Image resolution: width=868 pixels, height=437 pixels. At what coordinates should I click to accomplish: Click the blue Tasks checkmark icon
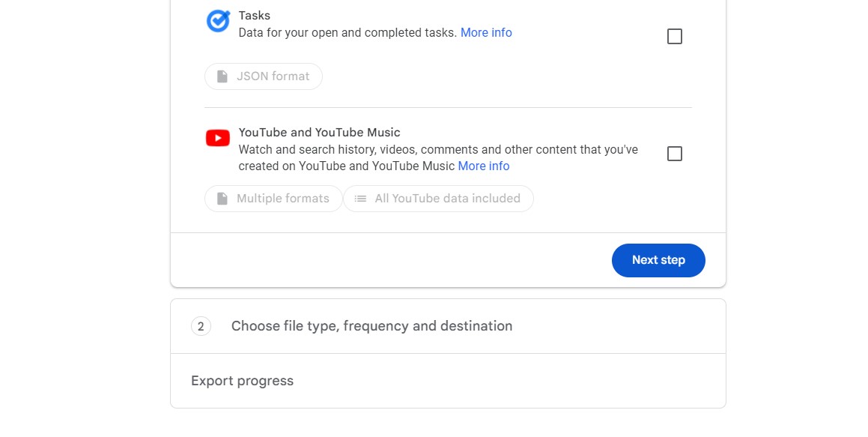218,21
